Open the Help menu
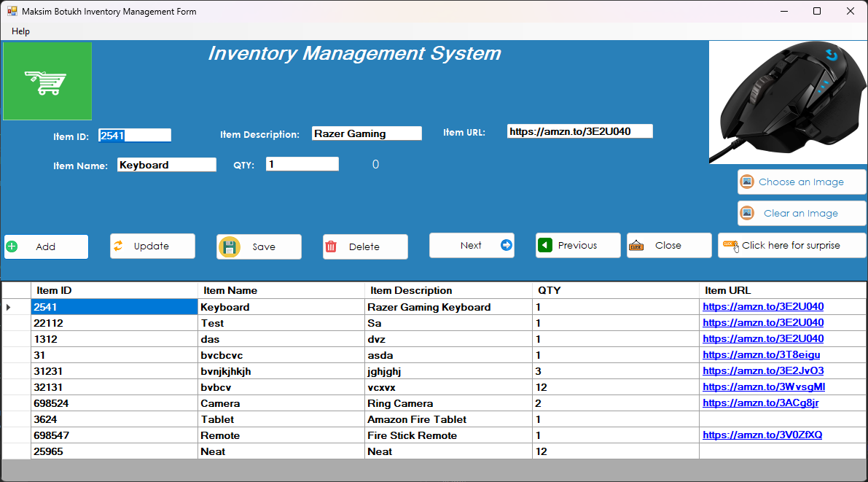Screen dimensions: 868x482 click(x=20, y=31)
